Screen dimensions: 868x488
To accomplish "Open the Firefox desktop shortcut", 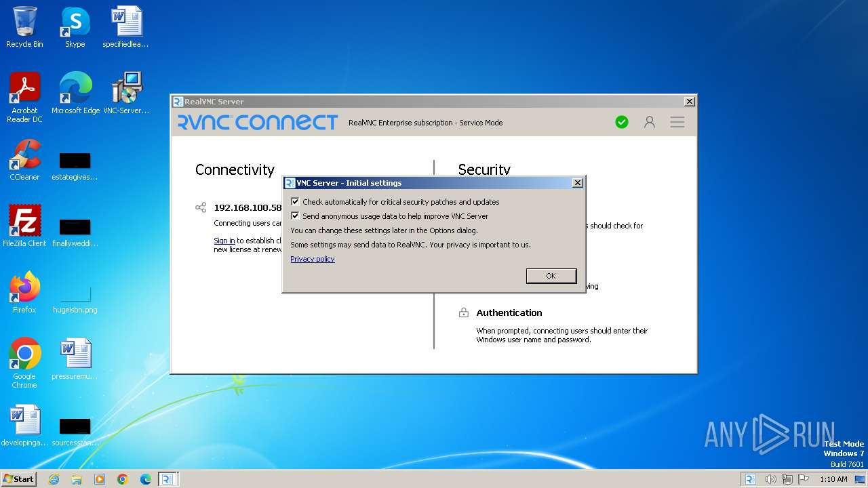I will 24,293.
